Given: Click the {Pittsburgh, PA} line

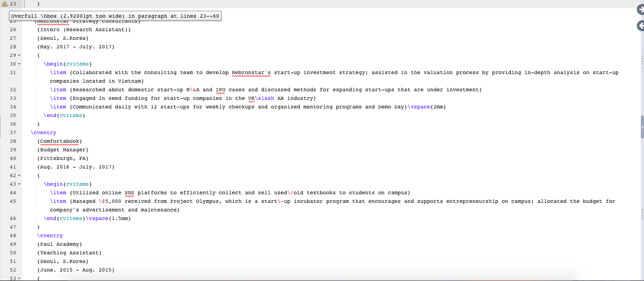Looking at the screenshot, I should [63, 159].
